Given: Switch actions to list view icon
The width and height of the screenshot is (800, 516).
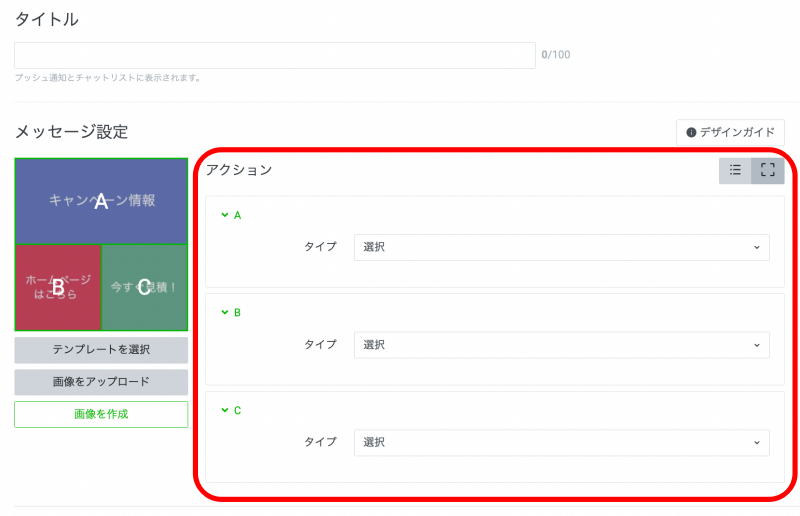Looking at the screenshot, I should pyautogui.click(x=735, y=171).
